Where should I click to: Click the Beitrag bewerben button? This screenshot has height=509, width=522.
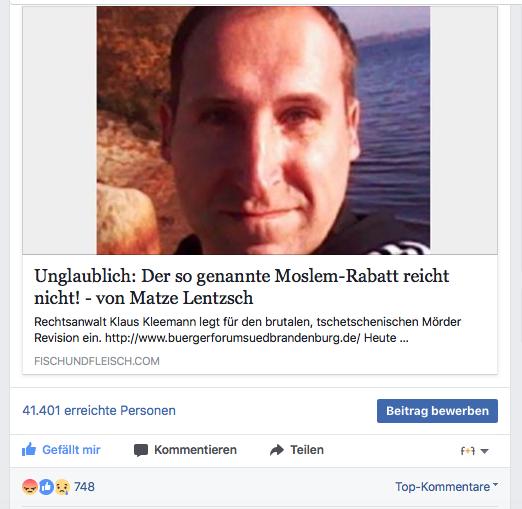point(437,411)
